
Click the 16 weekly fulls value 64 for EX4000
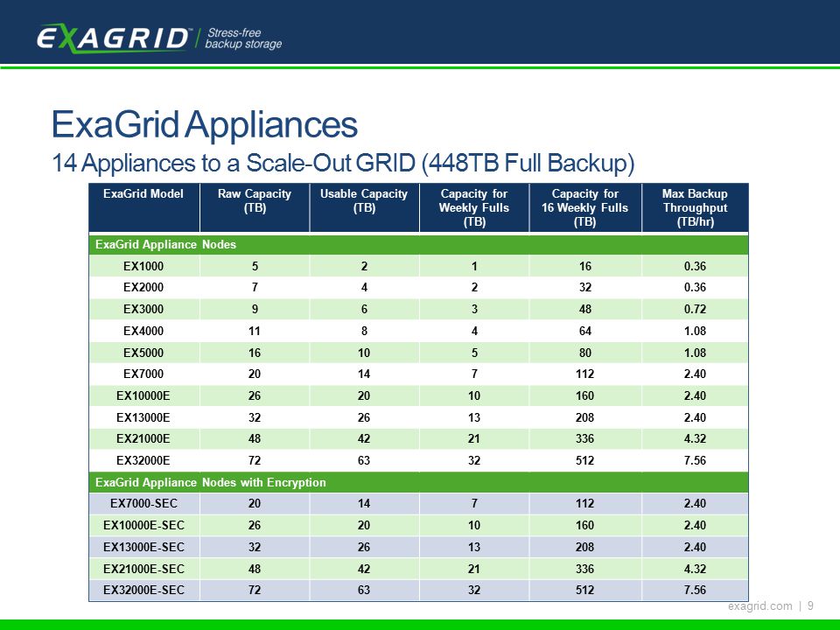[585, 331]
